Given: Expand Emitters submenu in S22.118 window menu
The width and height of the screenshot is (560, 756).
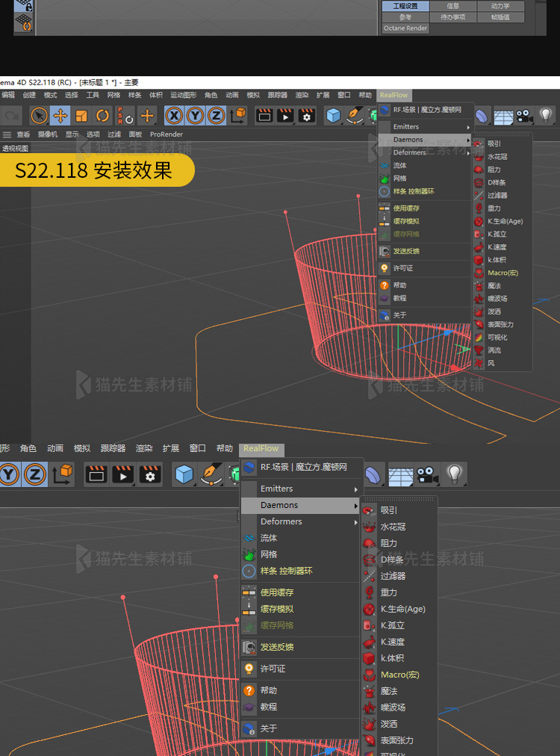Looking at the screenshot, I should pos(425,127).
